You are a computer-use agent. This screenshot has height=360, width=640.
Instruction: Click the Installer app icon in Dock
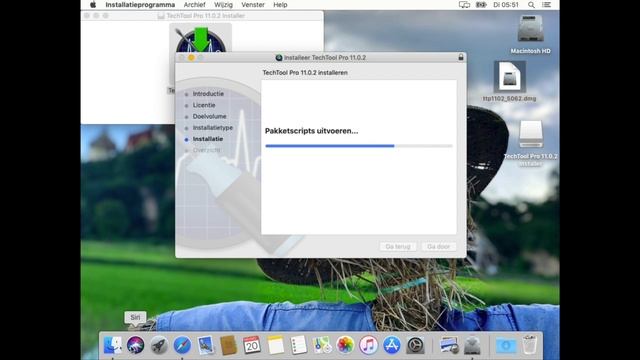pos(472,345)
